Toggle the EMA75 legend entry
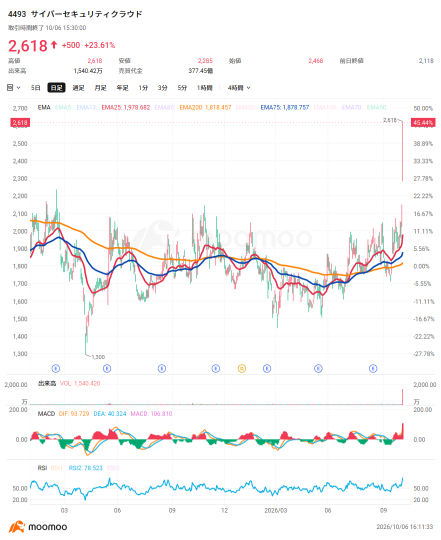This screenshot has height=540, width=441. 285,107
